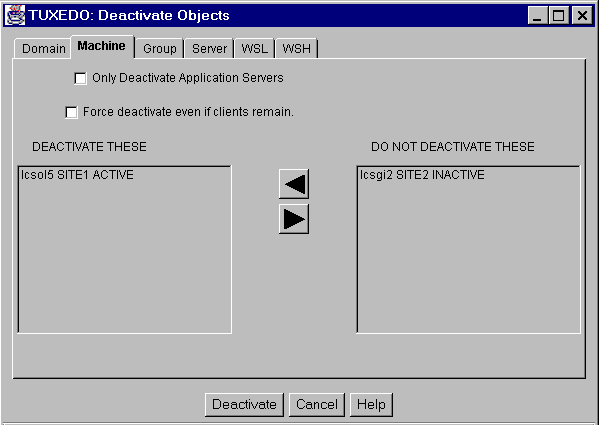Screen dimensions: 599x425
Task: Click the right arrow move button
Action: pos(294,219)
